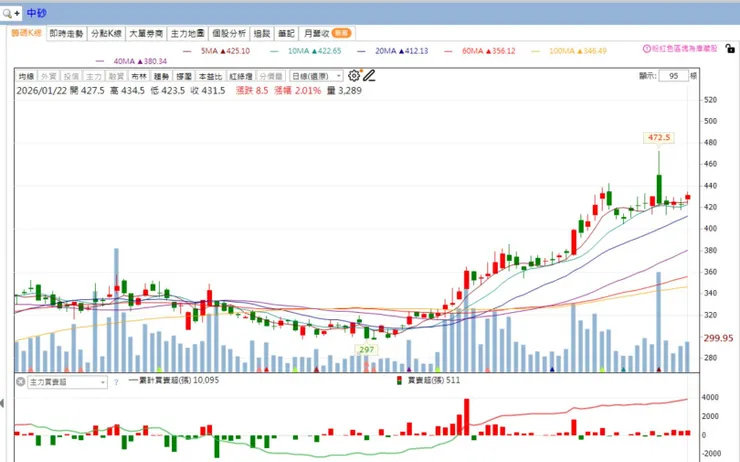Toggle 均線 moving average overlay
Image resolution: width=740 pixels, height=462 pixels.
26,76
